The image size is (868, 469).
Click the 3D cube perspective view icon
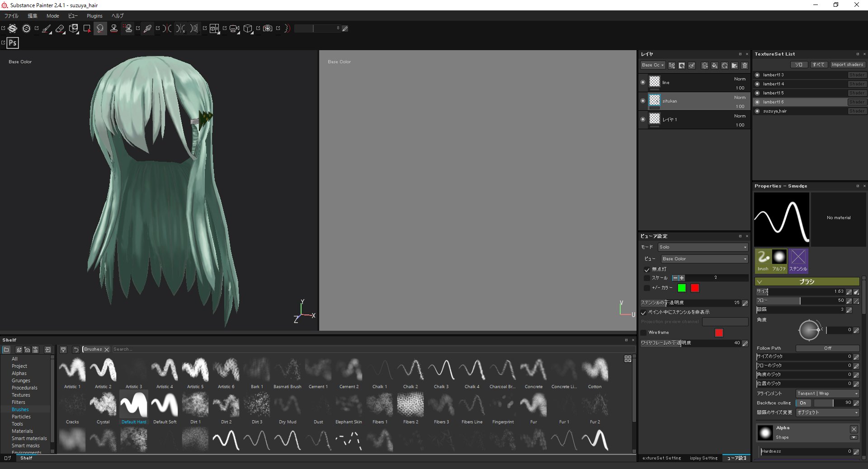[248, 29]
